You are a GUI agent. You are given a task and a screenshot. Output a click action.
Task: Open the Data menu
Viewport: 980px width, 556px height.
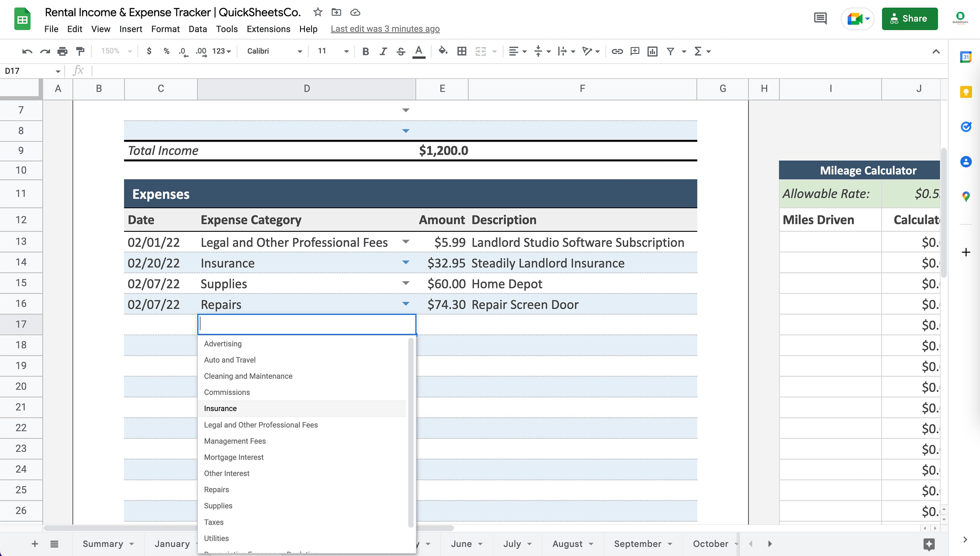[x=198, y=29]
